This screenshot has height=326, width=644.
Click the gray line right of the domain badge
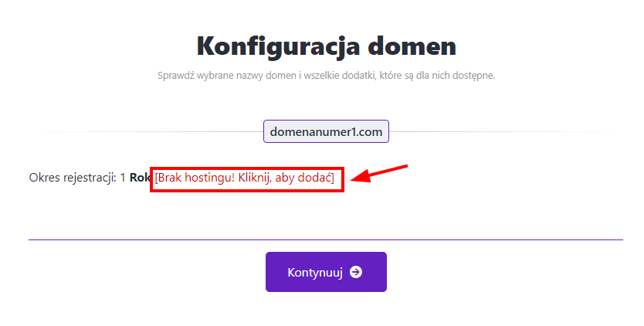tap(501, 131)
